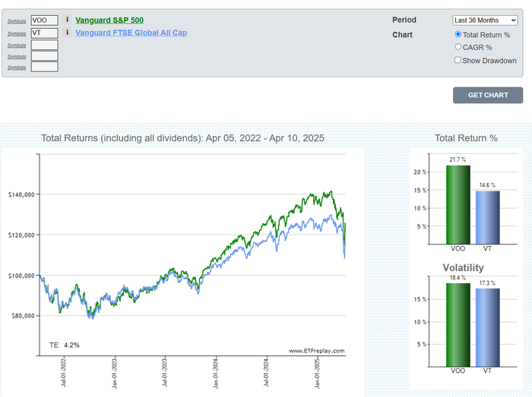The image size is (532, 397).
Task: Select the Total Return % radio button
Action: (x=458, y=34)
